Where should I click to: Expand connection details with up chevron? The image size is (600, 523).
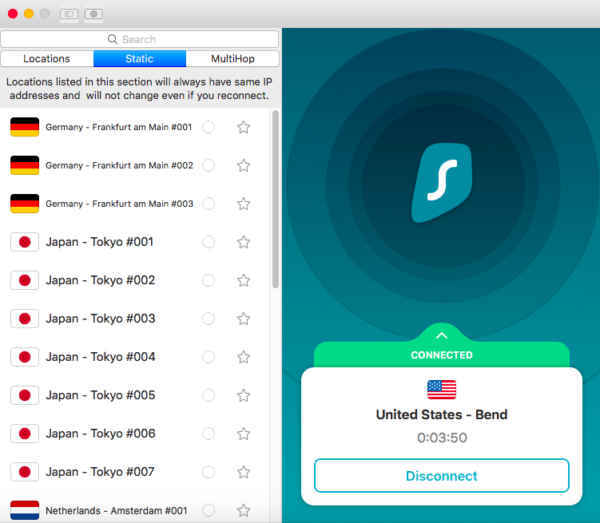coord(442,336)
